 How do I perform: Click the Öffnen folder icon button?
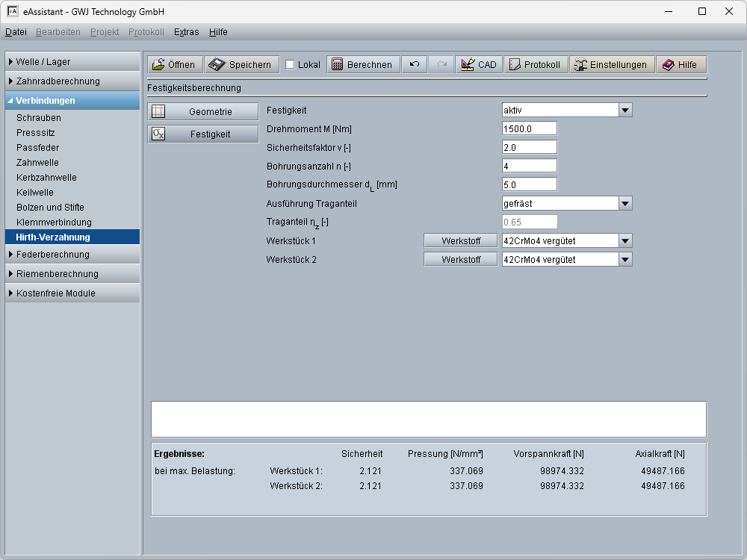pos(175,65)
